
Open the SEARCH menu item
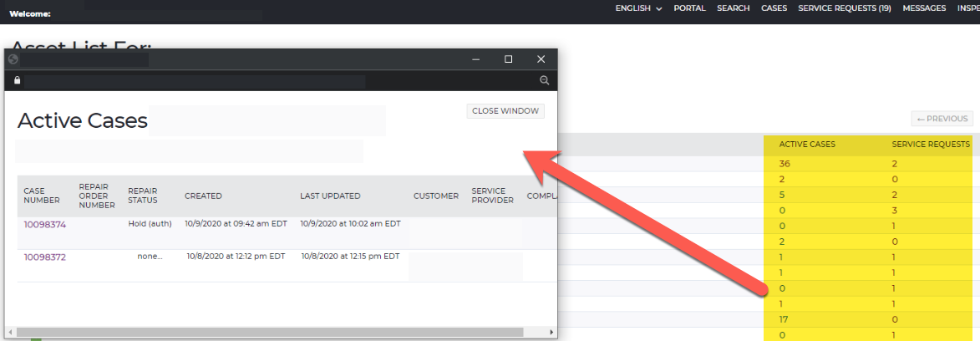pos(734,8)
